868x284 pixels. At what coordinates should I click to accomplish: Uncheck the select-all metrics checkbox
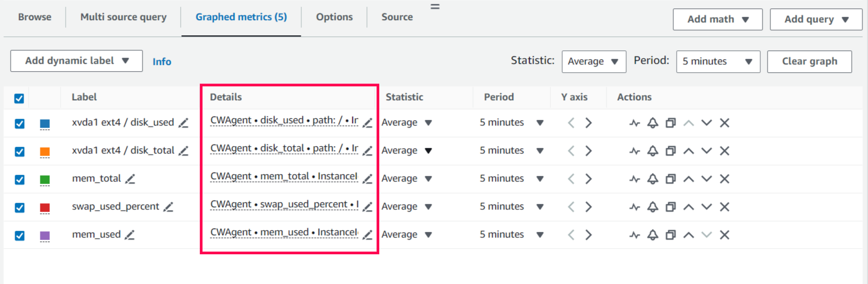[x=19, y=99]
